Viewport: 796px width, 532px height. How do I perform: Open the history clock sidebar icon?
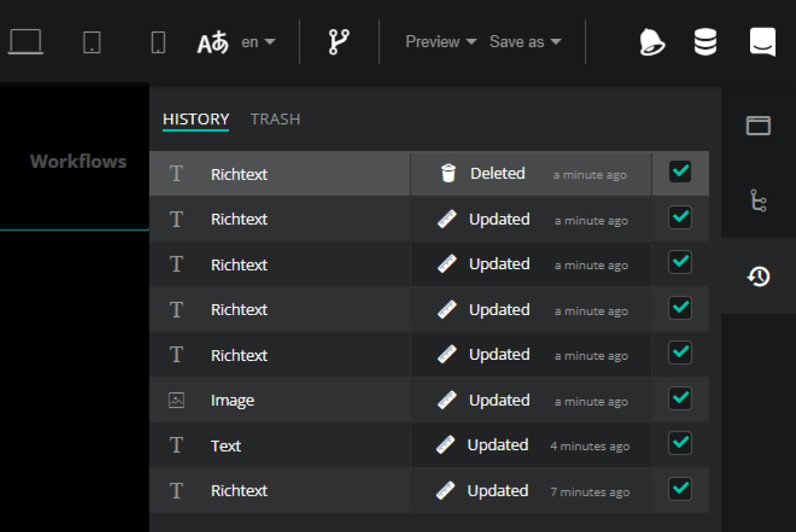758,276
